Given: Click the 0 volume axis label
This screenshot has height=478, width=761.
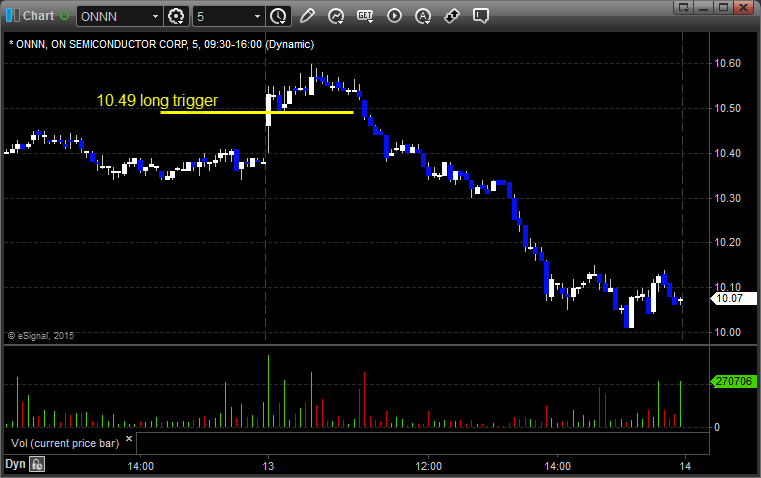Looking at the screenshot, I should [717, 428].
